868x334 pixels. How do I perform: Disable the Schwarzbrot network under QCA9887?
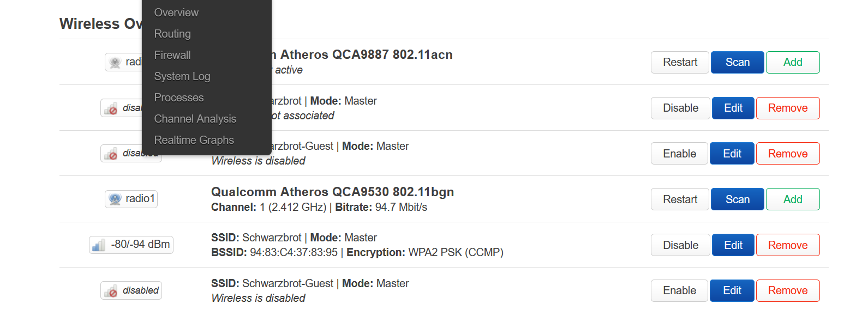tap(680, 108)
